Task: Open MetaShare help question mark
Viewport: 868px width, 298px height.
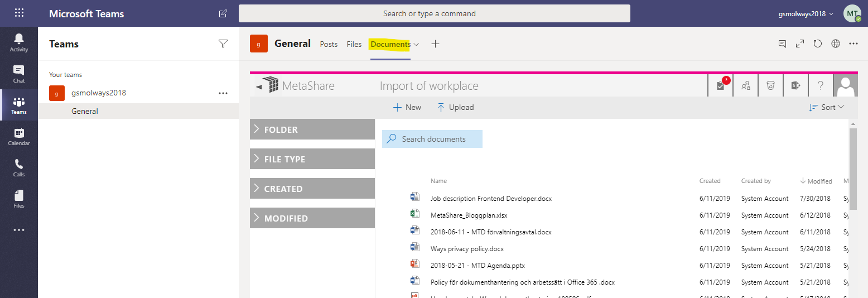Action: 821,85
